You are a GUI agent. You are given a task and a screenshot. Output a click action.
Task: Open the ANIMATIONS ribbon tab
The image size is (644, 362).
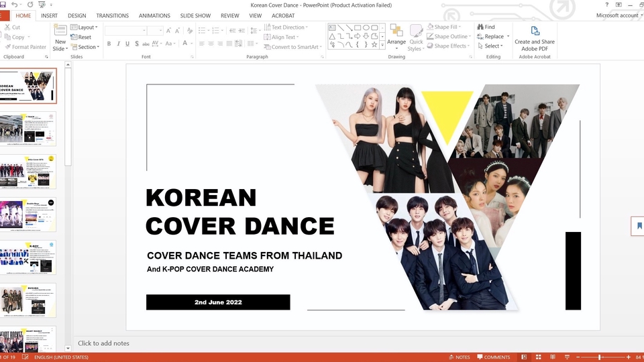click(154, 15)
